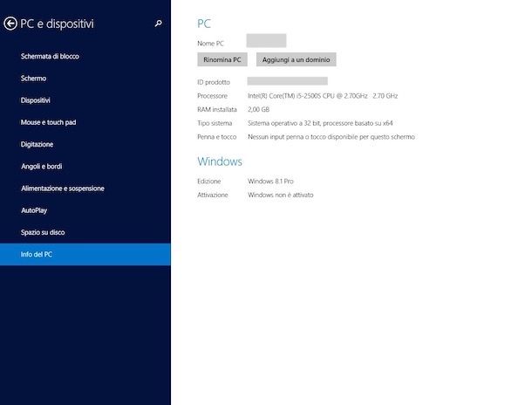Click the 2,00 GB RAM value
Screen dimensions: 532x405
258,109
